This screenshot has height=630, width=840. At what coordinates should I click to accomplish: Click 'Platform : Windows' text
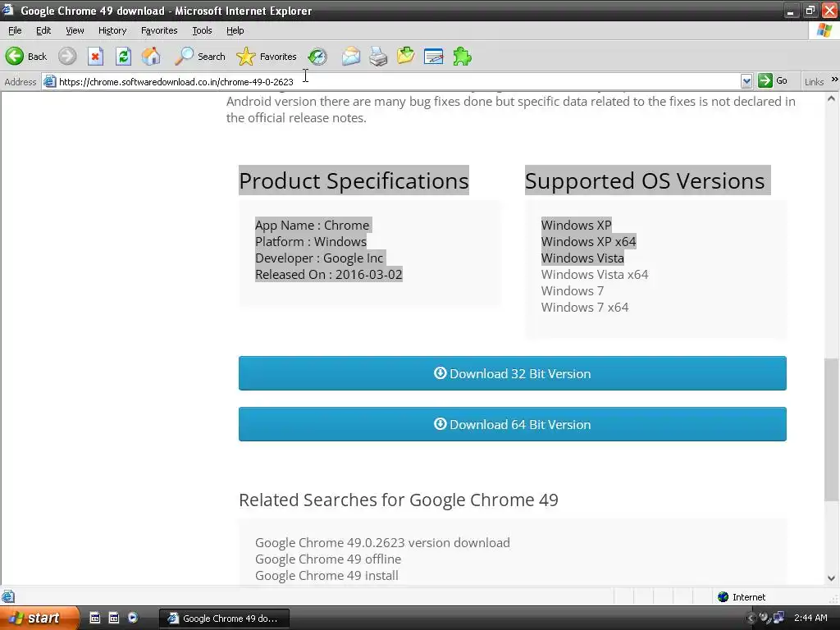tap(311, 242)
